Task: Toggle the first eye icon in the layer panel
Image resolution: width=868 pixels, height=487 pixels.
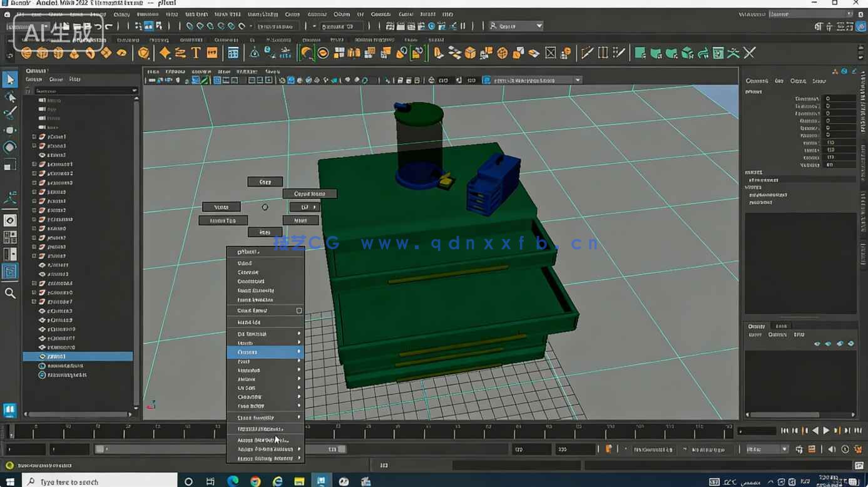Action: click(x=817, y=344)
